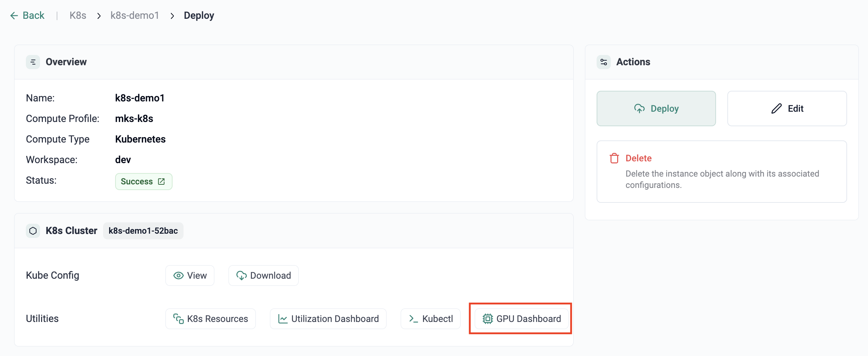Open the Success status external link icon
This screenshot has width=868, height=356.
pyautogui.click(x=162, y=182)
